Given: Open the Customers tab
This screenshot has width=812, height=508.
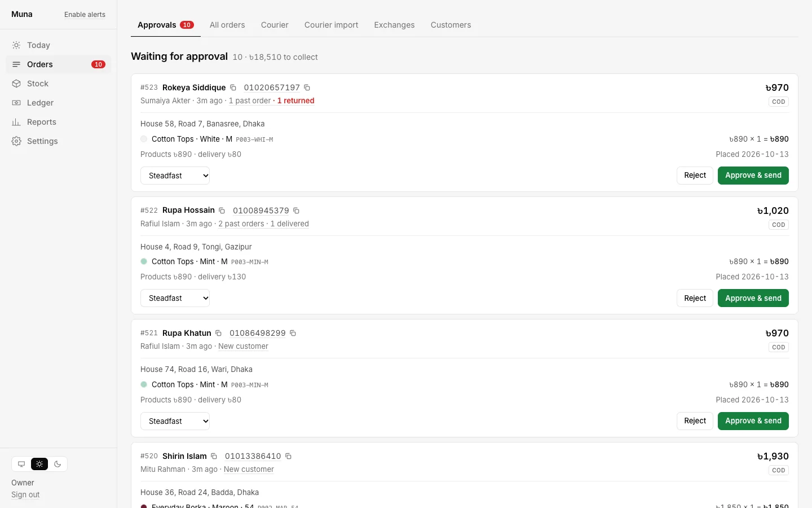Looking at the screenshot, I should [x=451, y=25].
